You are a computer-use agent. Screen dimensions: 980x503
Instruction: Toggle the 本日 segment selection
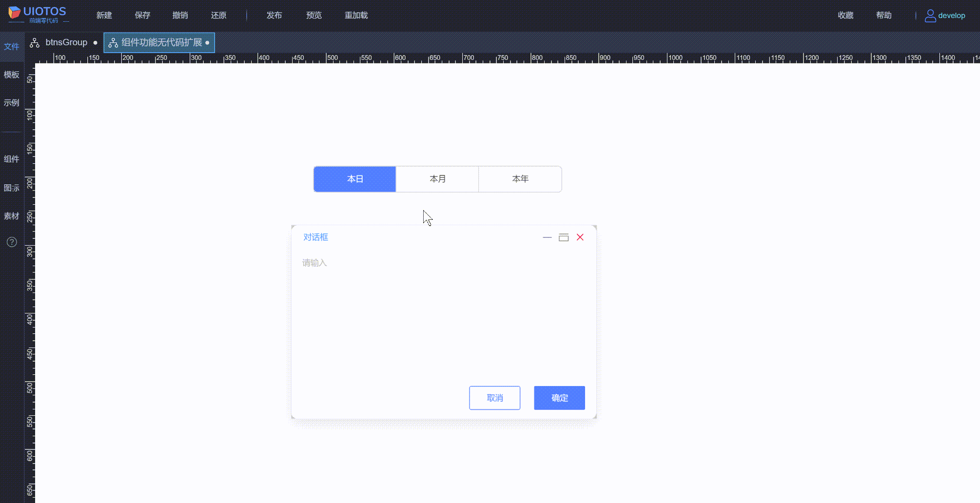click(354, 179)
